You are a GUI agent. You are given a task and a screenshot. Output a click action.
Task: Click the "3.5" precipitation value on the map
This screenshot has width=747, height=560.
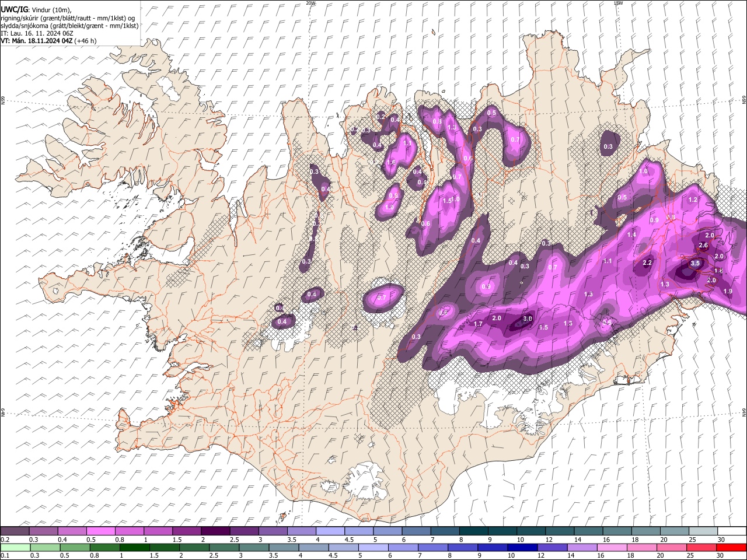point(694,264)
